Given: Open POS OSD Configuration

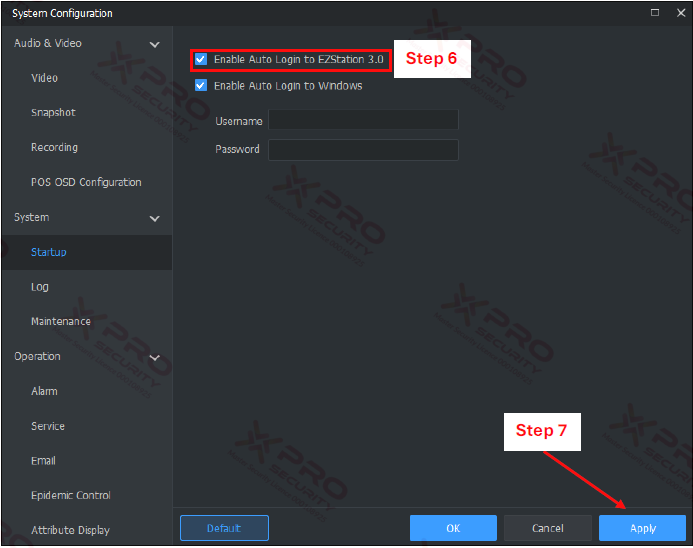Looking at the screenshot, I should [x=86, y=182].
